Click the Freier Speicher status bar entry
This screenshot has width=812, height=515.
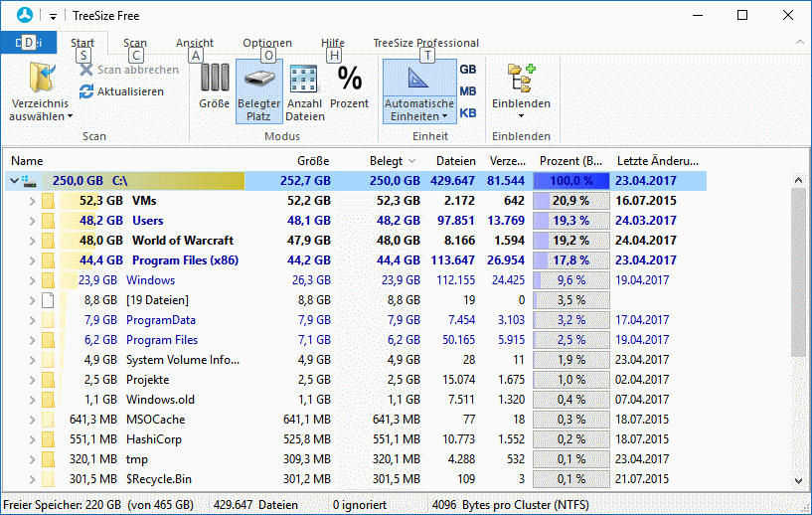coord(98,505)
